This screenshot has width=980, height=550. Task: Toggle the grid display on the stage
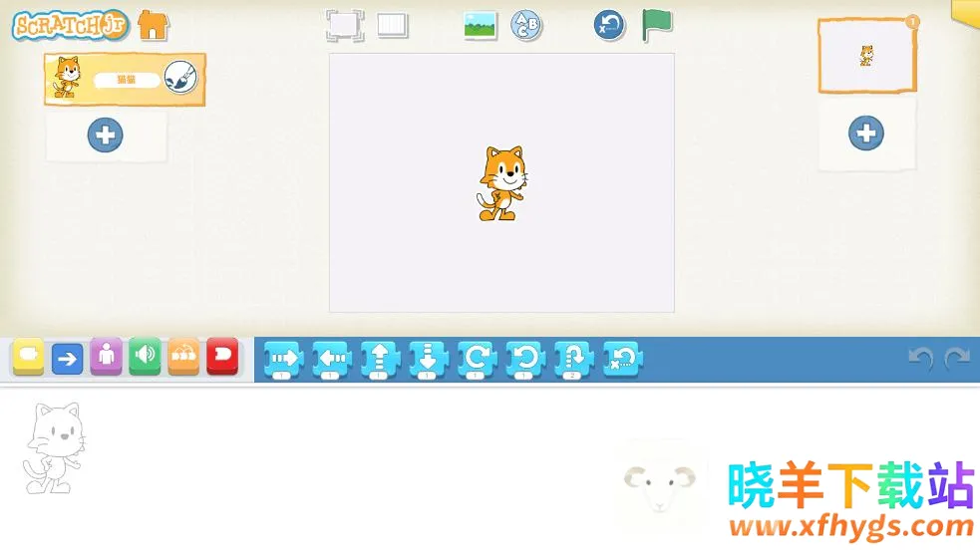(x=393, y=25)
